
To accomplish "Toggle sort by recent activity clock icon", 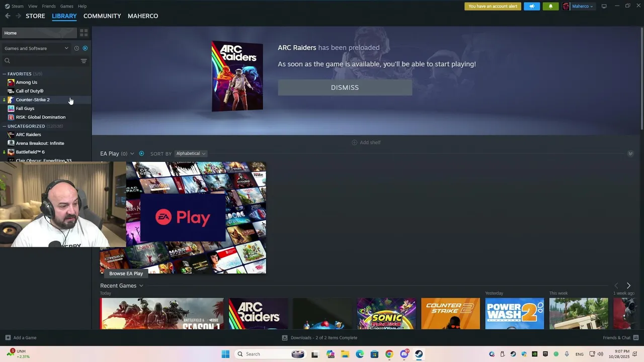I will (76, 48).
